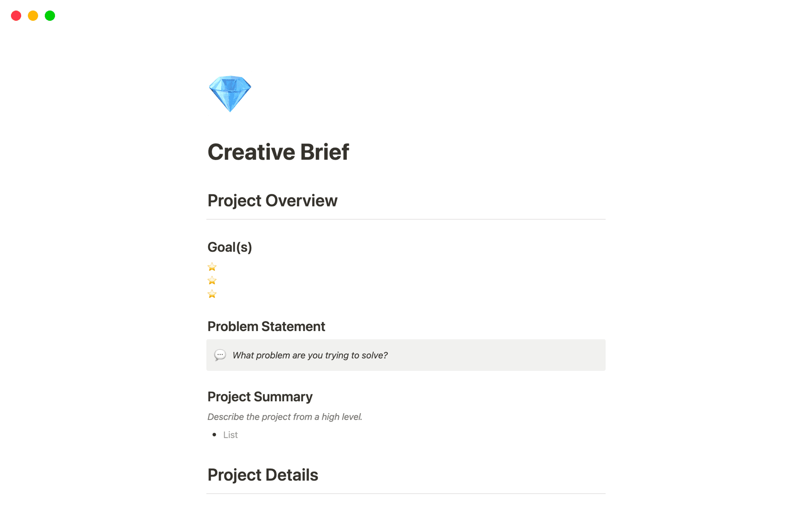Click the divider below Project Overview
The height and width of the screenshot is (508, 812).
click(x=406, y=219)
